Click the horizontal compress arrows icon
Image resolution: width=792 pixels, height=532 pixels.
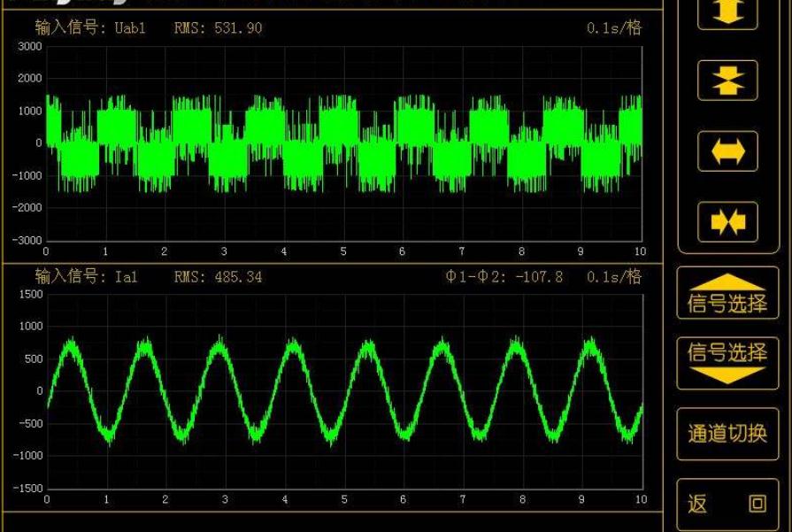728,222
